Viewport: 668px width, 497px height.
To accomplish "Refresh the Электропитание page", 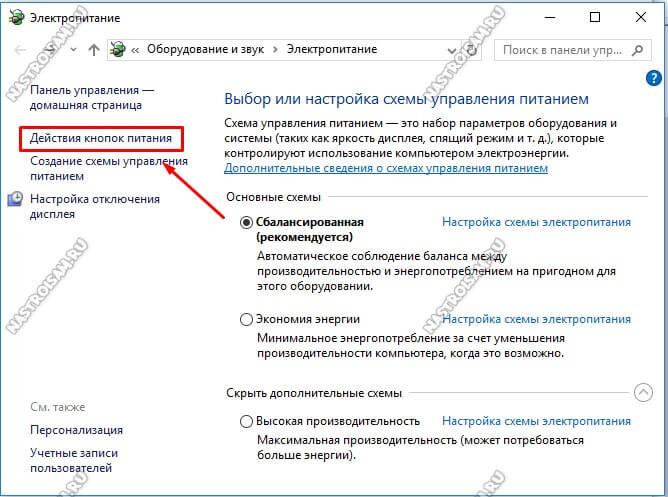I will click(x=472, y=50).
